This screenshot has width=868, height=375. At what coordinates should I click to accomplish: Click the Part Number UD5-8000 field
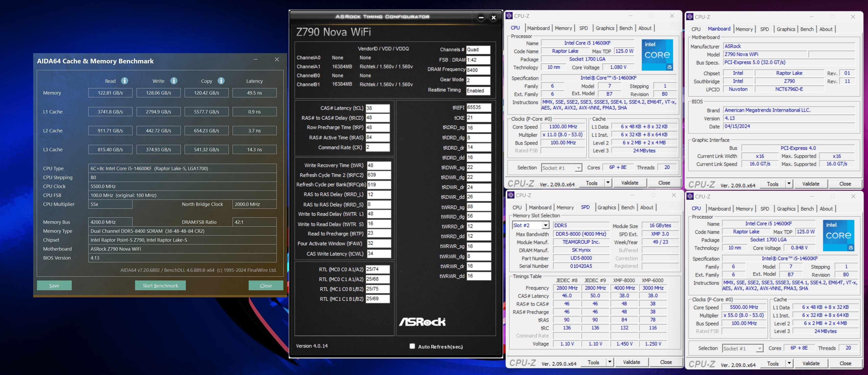(x=581, y=258)
